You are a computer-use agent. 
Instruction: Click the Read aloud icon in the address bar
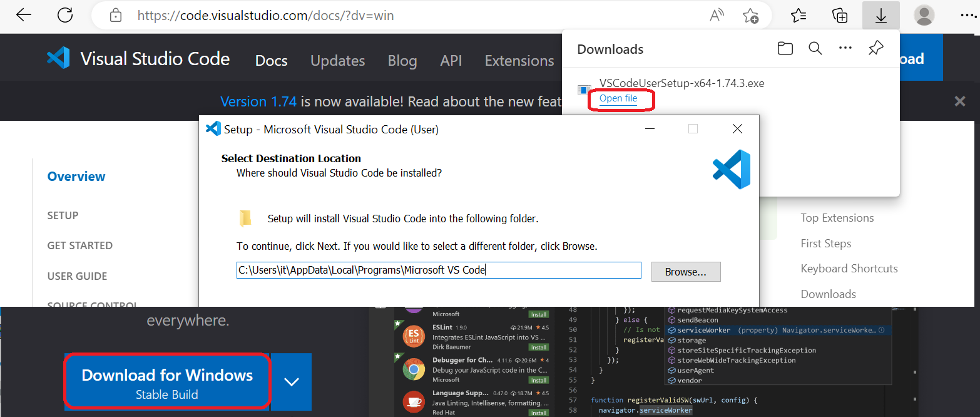pos(717,15)
